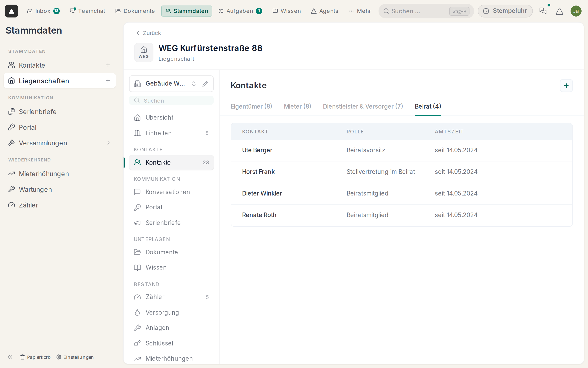Viewport: 588px width, 368px height.
Task: Open Serienbriefe in left Kommunikation section
Action: pos(59,112)
